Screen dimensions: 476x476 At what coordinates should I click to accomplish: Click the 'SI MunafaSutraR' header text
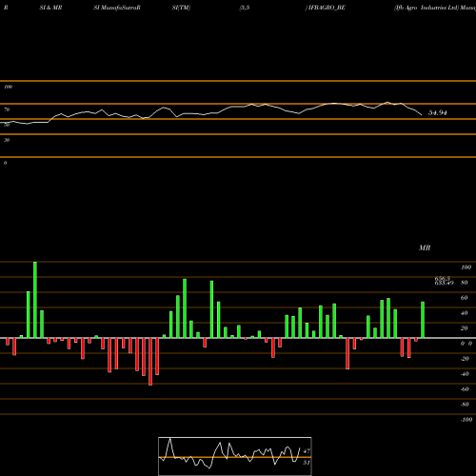(117, 8)
